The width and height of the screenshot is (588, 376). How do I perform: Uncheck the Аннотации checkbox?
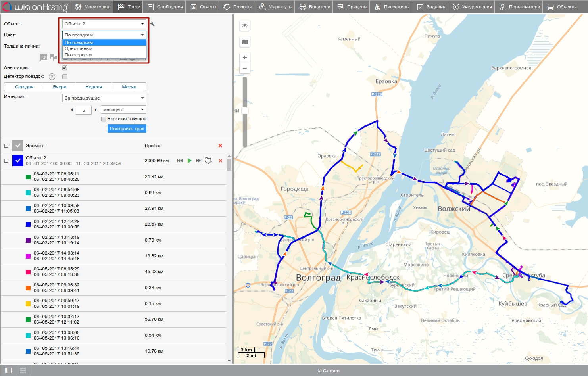(x=65, y=68)
